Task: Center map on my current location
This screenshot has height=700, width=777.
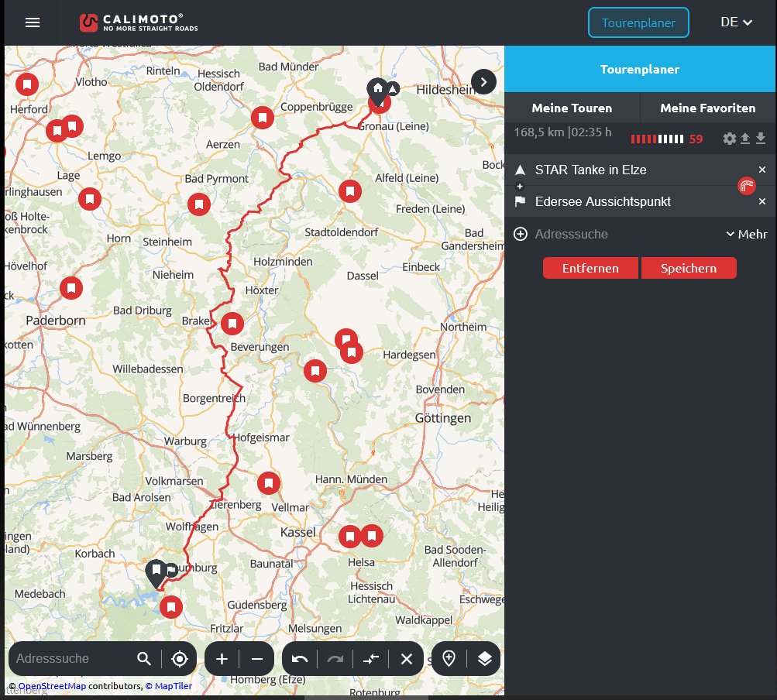Action: 180,659
